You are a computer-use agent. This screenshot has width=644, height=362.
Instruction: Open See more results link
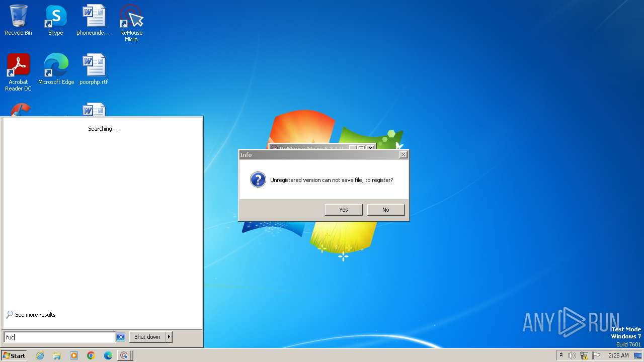(x=31, y=315)
